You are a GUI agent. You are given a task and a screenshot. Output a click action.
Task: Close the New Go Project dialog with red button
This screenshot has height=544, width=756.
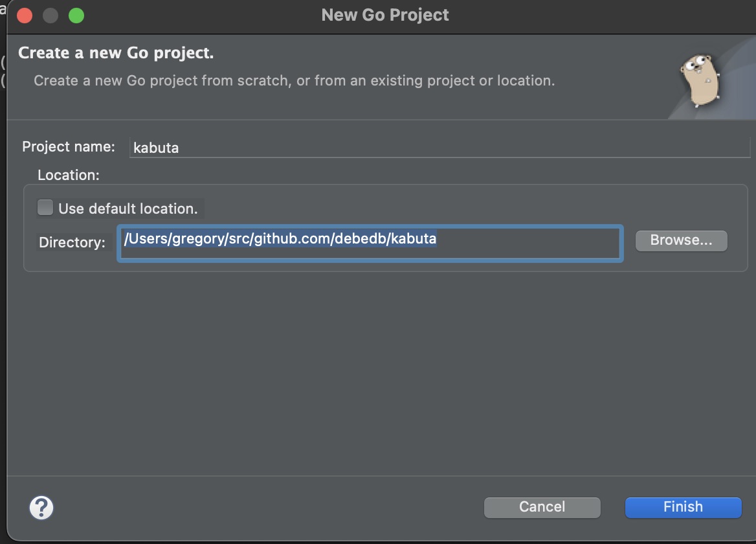point(25,16)
